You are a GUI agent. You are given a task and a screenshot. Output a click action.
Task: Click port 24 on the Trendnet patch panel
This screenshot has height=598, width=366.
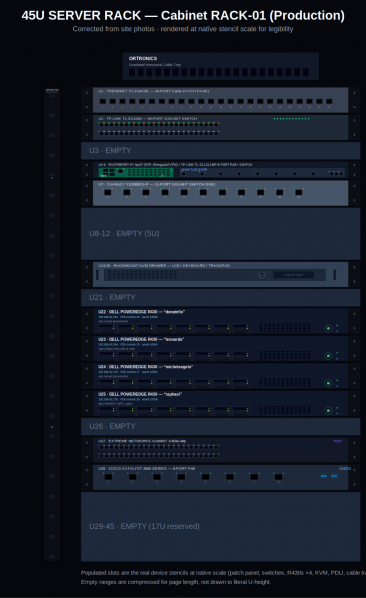(329, 101)
